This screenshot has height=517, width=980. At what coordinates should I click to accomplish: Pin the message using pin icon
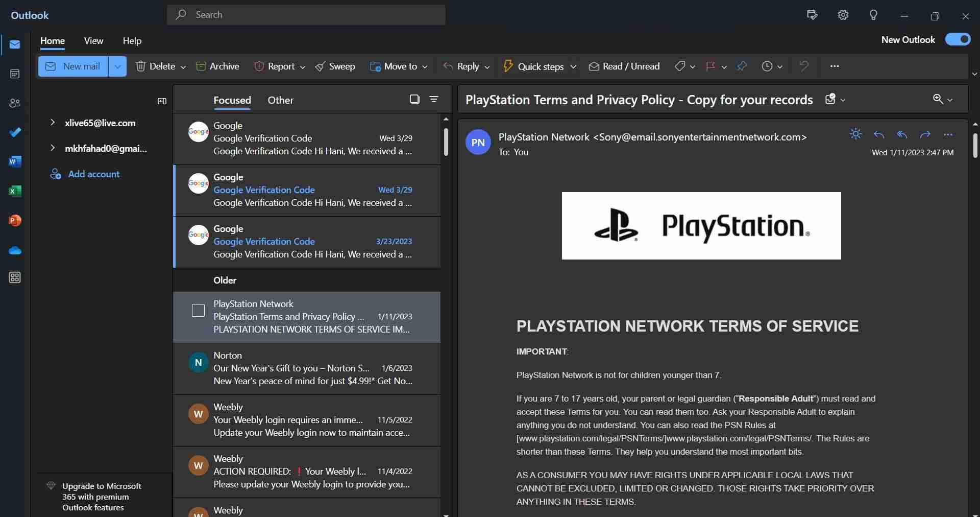pyautogui.click(x=742, y=66)
